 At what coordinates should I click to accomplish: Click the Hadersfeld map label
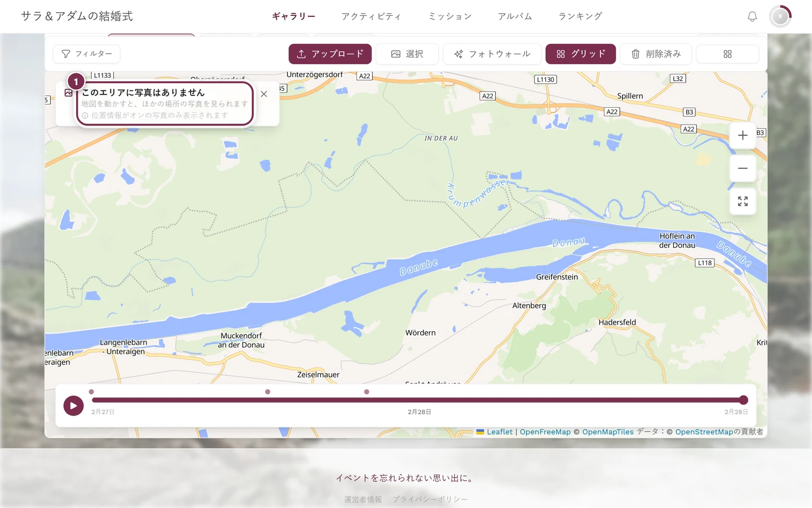(617, 322)
